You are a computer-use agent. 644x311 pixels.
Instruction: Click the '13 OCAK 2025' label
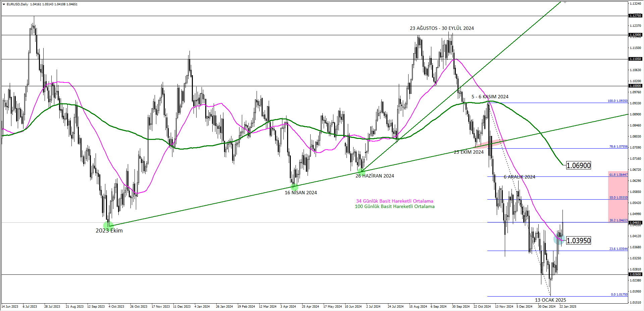click(x=550, y=300)
